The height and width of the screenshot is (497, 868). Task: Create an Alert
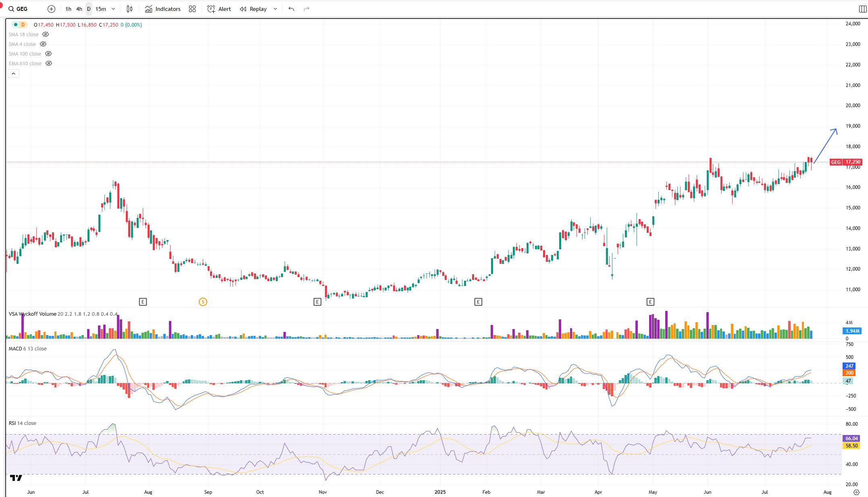[219, 9]
